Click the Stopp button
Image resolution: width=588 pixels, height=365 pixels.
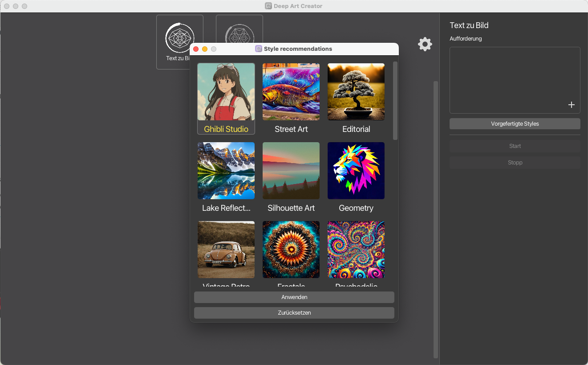tap(515, 163)
